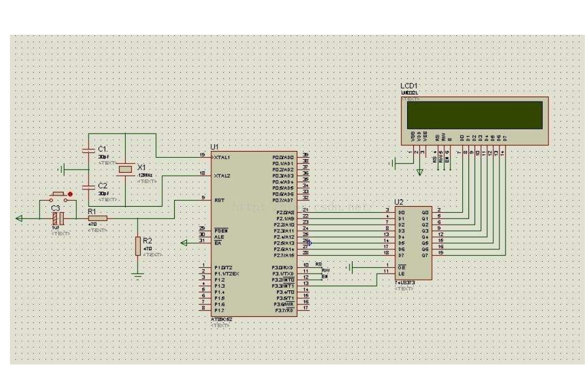The height and width of the screenshot is (367, 588).
Task: Click the RST pin label on U1
Action: pyautogui.click(x=219, y=201)
